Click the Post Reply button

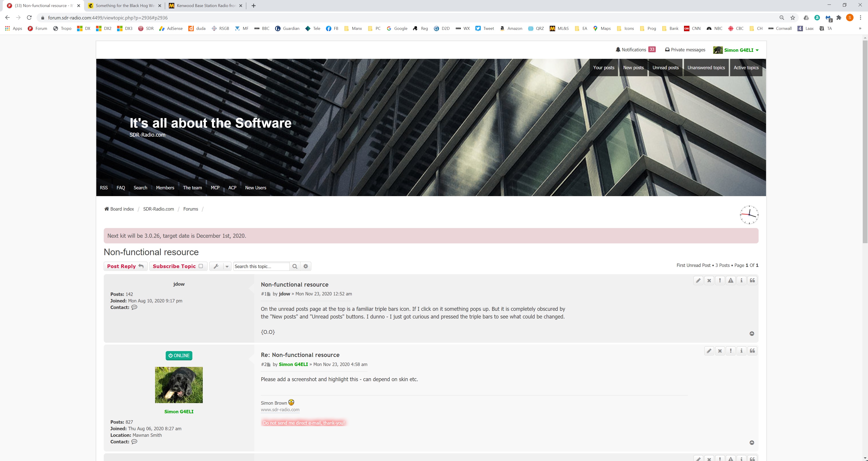coord(125,266)
